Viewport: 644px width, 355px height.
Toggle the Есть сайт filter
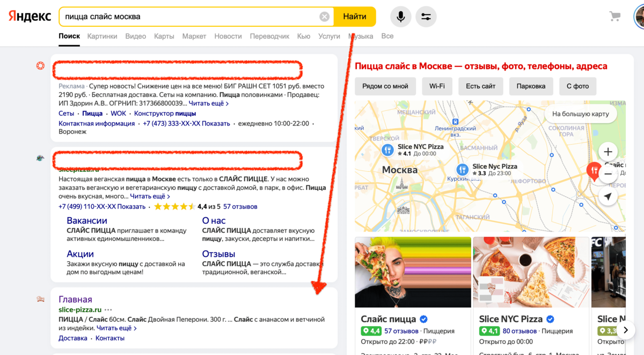pyautogui.click(x=481, y=86)
